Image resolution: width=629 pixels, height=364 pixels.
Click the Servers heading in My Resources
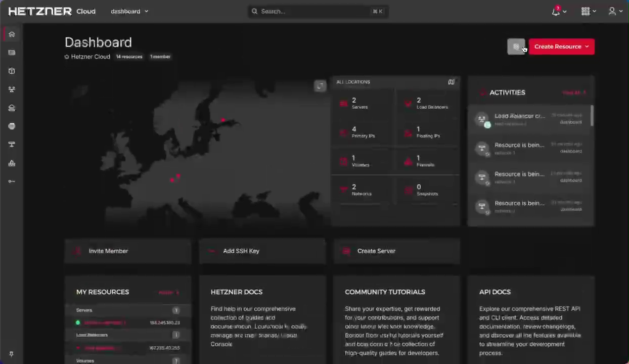[84, 310]
